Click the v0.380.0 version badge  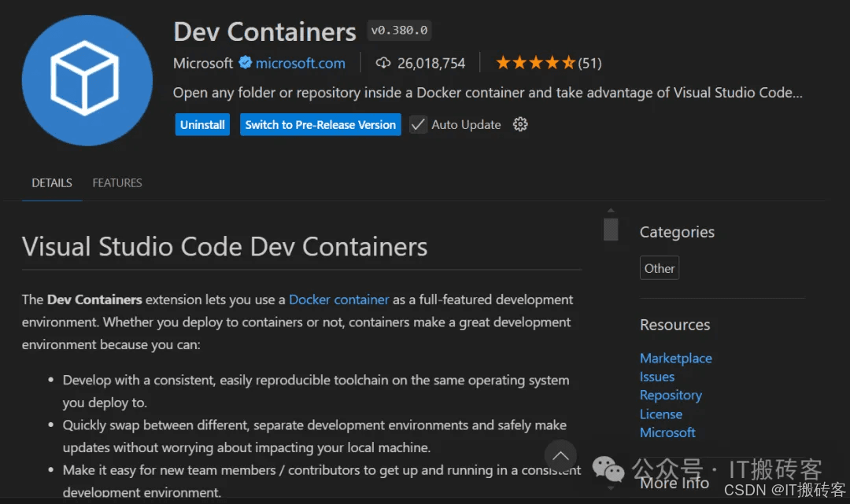[x=399, y=31]
